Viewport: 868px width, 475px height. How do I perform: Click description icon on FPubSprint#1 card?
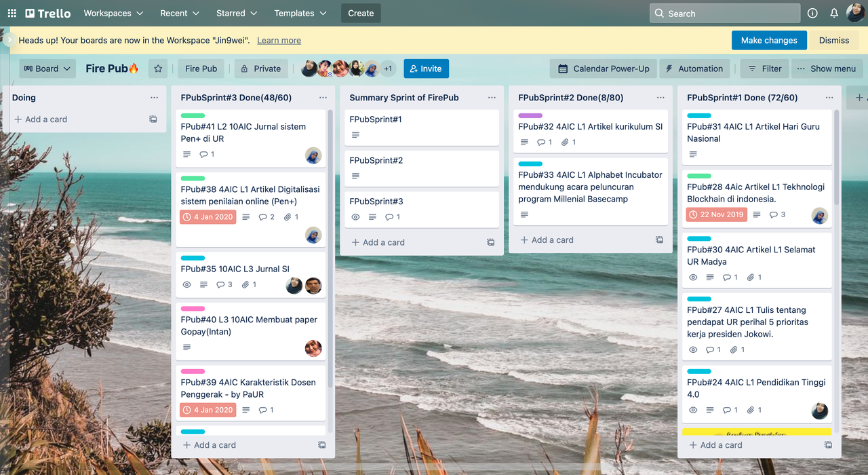355,135
